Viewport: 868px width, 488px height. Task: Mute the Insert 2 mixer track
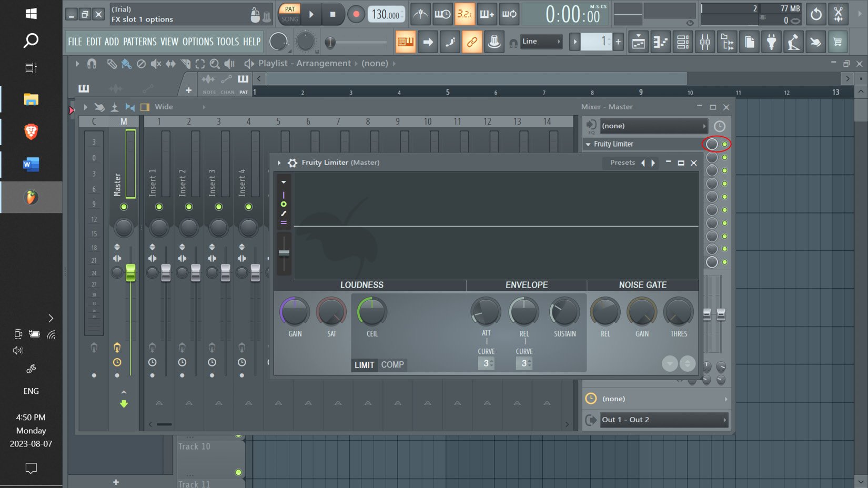[189, 207]
